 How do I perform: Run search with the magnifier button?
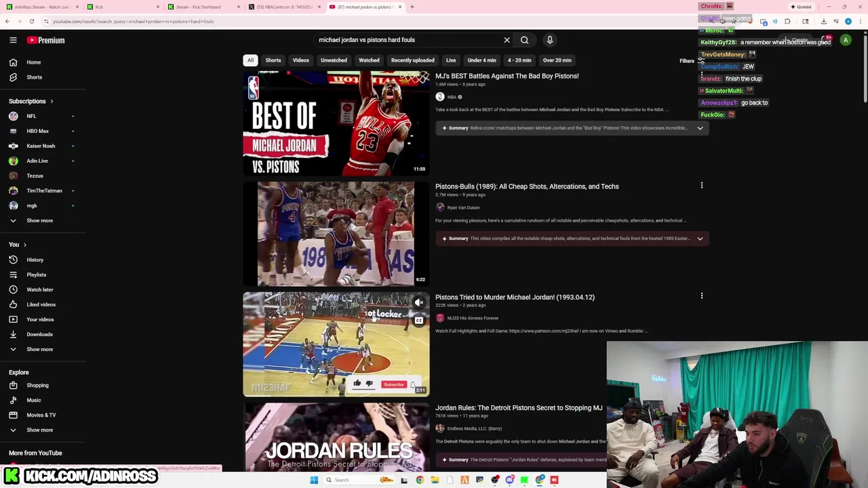click(x=524, y=40)
